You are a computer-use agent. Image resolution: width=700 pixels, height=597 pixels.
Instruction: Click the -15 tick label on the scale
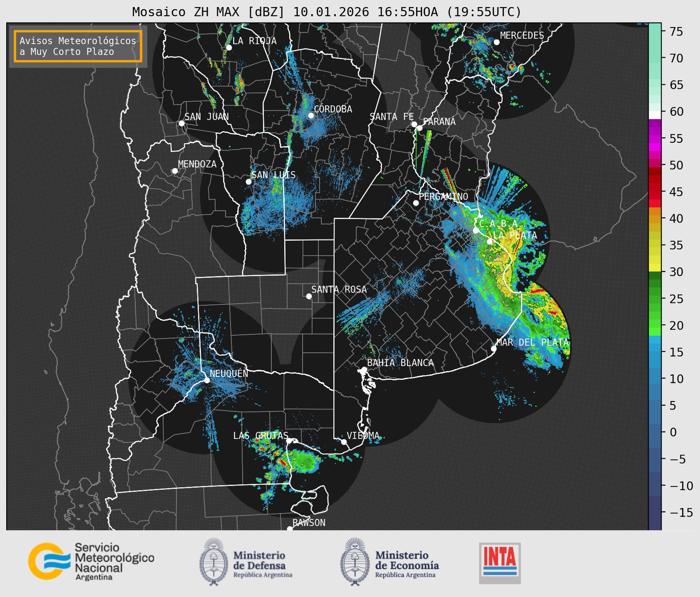681,513
